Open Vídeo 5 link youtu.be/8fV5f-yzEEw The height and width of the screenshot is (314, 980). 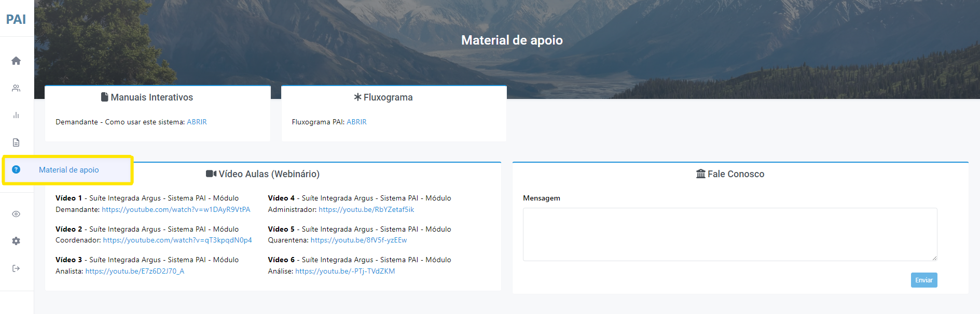[358, 240]
